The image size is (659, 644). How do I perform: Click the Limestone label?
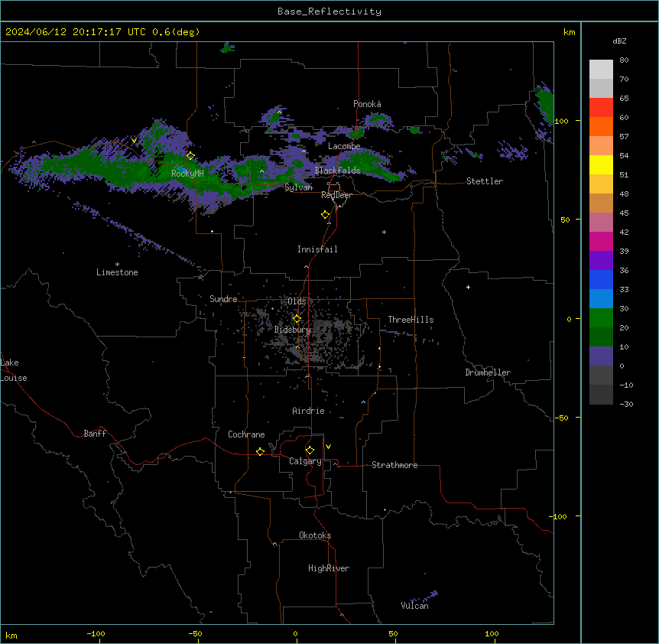(117, 272)
